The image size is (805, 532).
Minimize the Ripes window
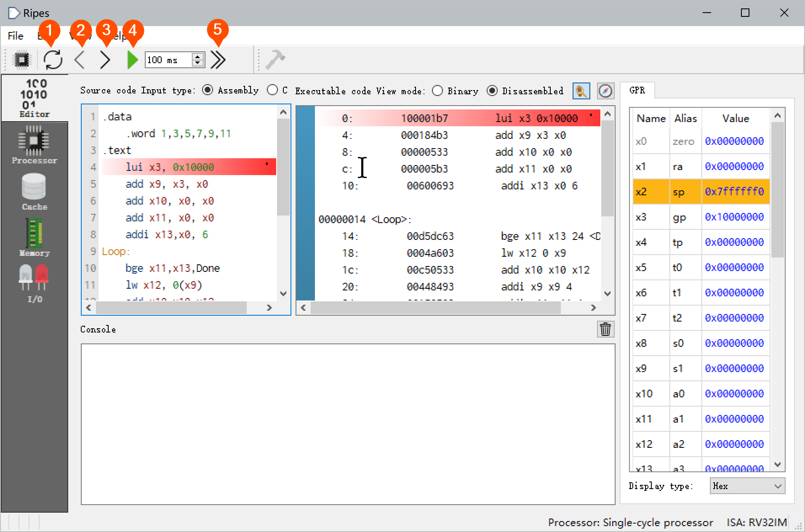pos(707,13)
